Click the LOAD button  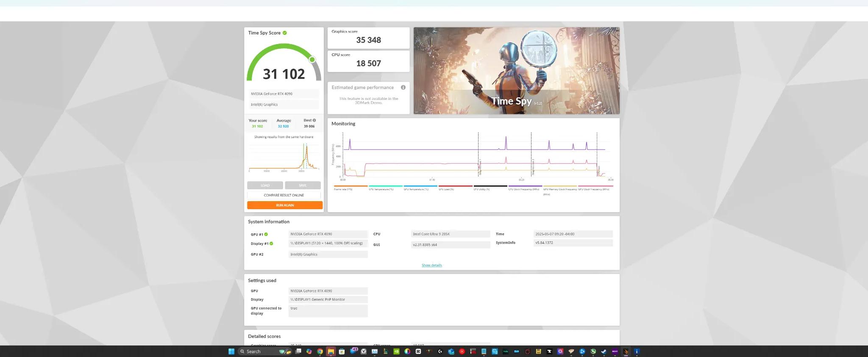pyautogui.click(x=265, y=185)
